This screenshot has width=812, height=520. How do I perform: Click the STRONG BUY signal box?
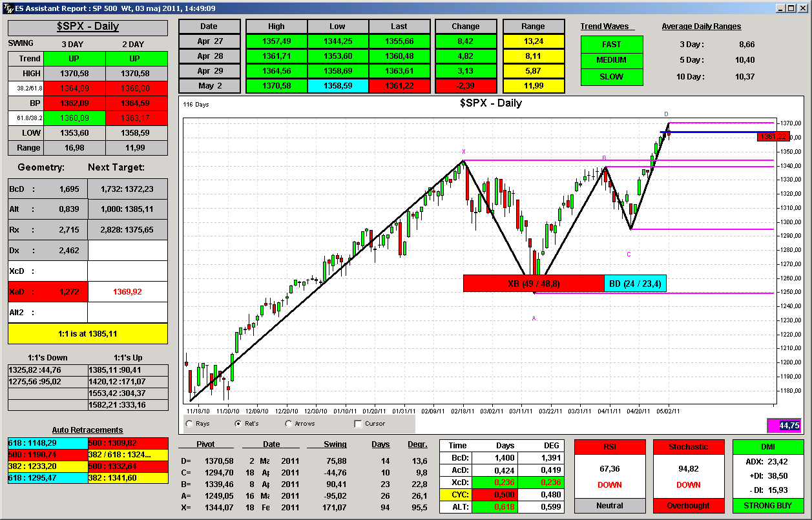pos(768,506)
